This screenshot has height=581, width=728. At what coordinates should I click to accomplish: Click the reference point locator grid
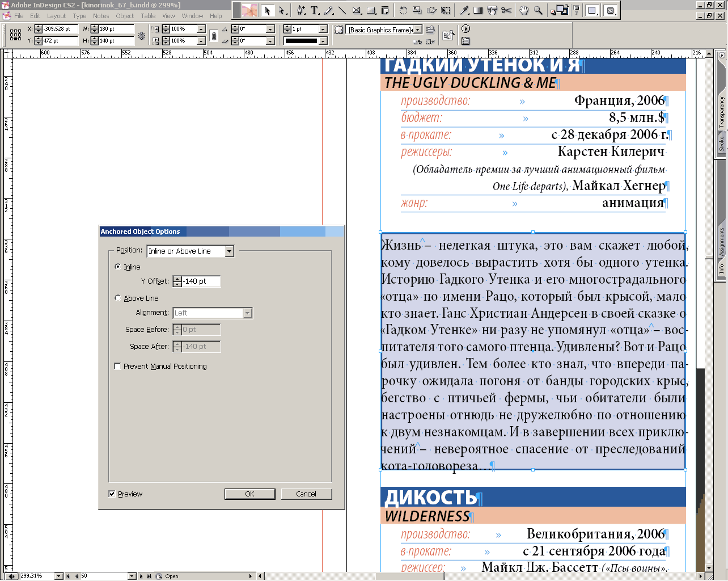click(16, 35)
